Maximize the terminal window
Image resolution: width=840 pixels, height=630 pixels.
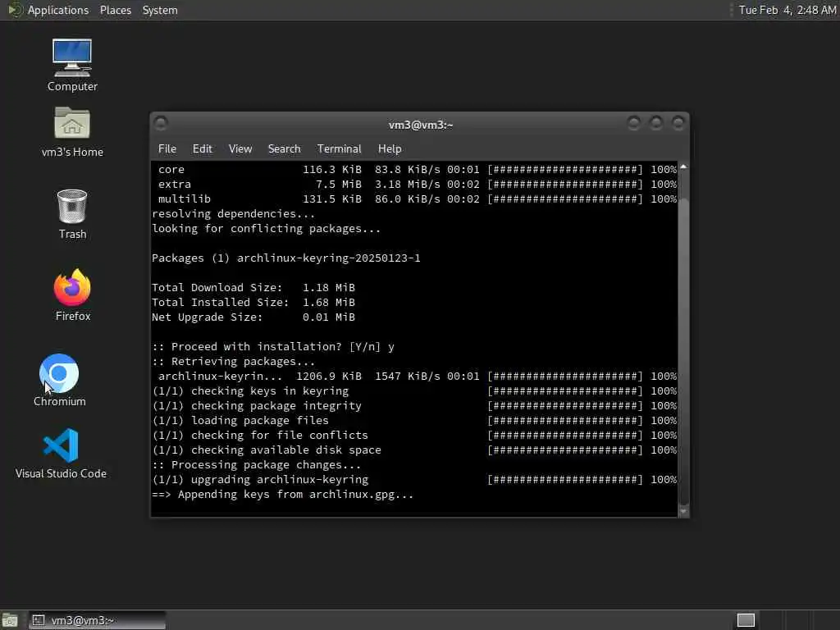coord(655,124)
